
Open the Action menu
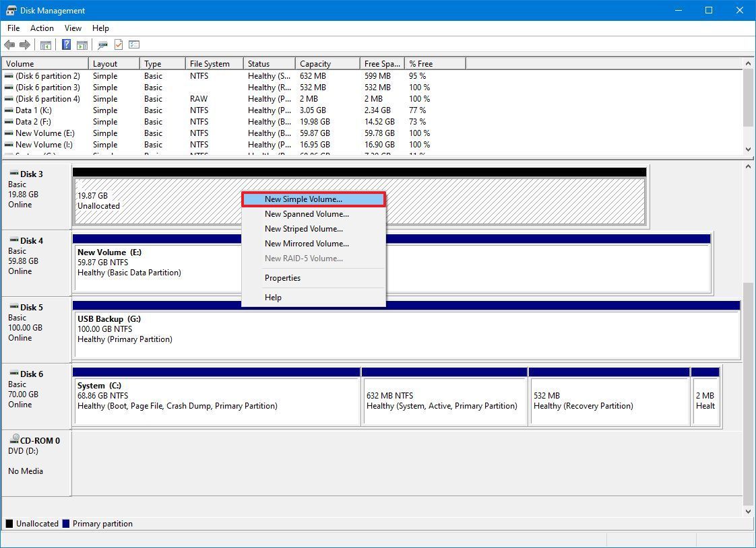coord(42,28)
